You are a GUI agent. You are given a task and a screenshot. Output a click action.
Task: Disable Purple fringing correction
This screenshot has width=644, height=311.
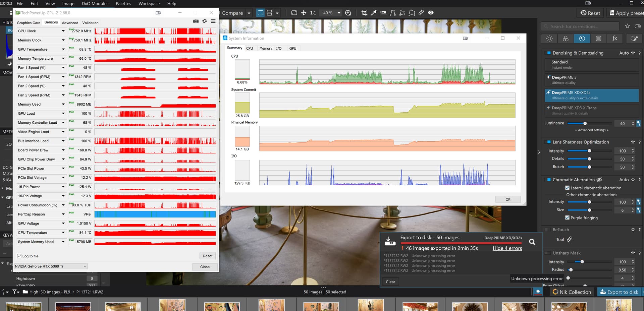[567, 218]
